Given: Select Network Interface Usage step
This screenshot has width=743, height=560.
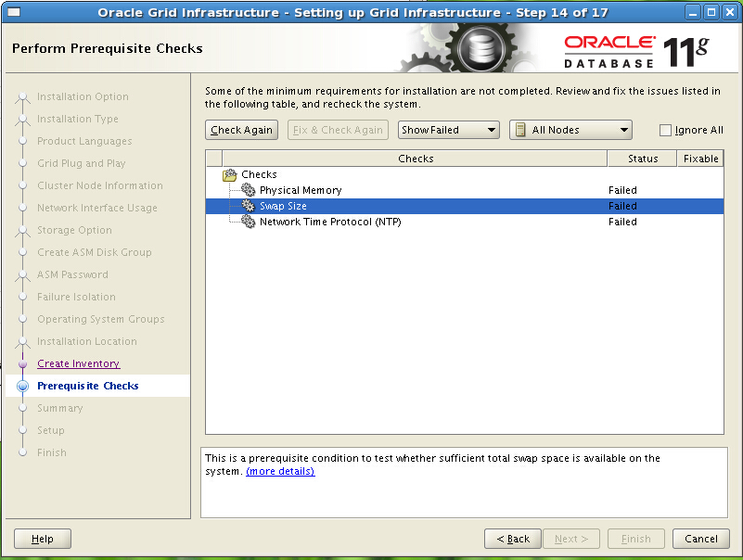Looking at the screenshot, I should pyautogui.click(x=97, y=208).
